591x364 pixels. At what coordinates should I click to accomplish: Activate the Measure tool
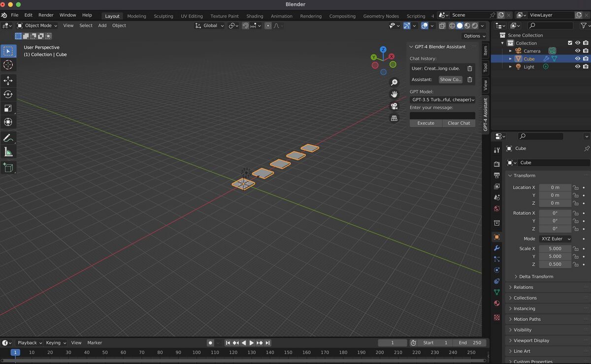pos(8,152)
